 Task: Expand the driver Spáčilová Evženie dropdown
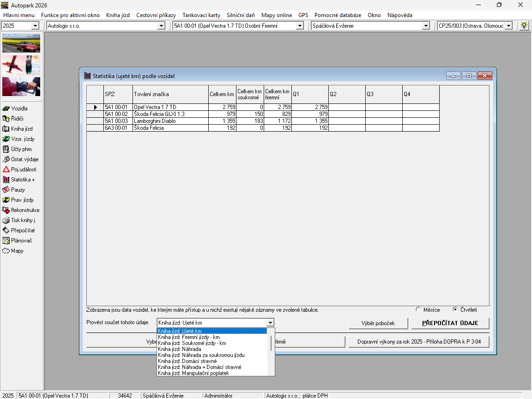point(426,26)
